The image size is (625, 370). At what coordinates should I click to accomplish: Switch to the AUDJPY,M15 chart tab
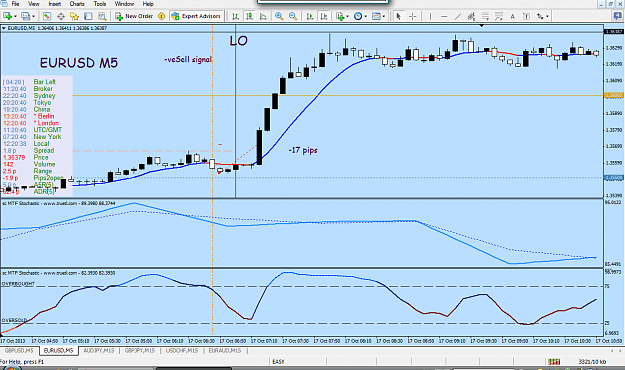(98, 350)
